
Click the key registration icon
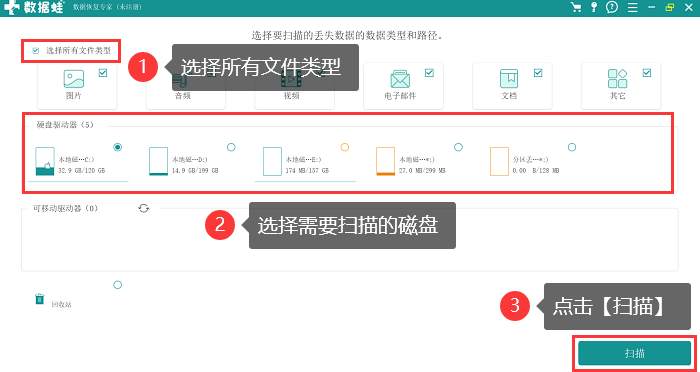coord(593,7)
